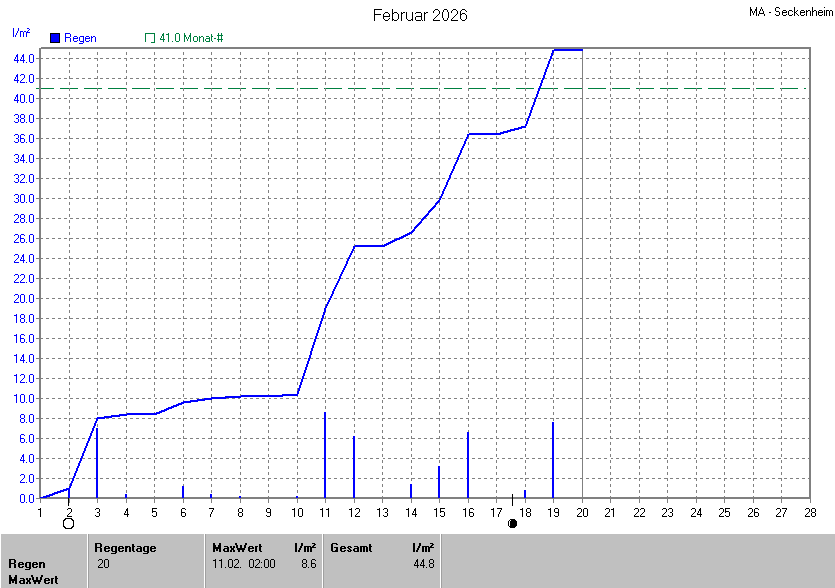Screen dimensions: 835x588
Task: Select the rain bar at day 19
Action: tap(553, 460)
